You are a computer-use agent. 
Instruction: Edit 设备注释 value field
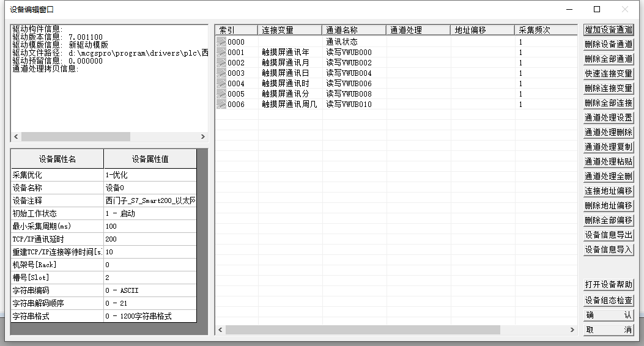pos(150,201)
